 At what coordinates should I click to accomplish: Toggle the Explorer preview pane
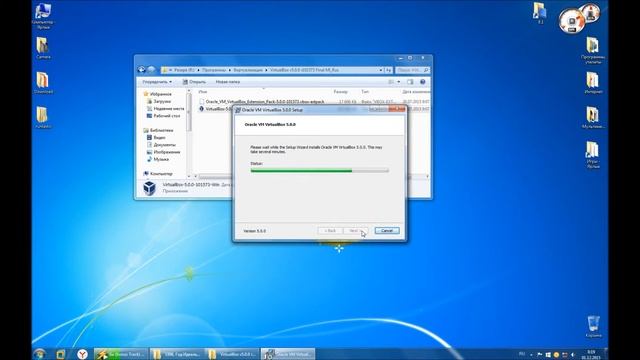410,82
